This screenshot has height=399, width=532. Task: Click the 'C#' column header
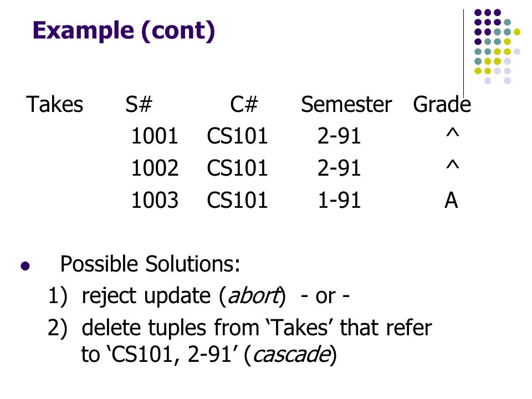(x=244, y=104)
